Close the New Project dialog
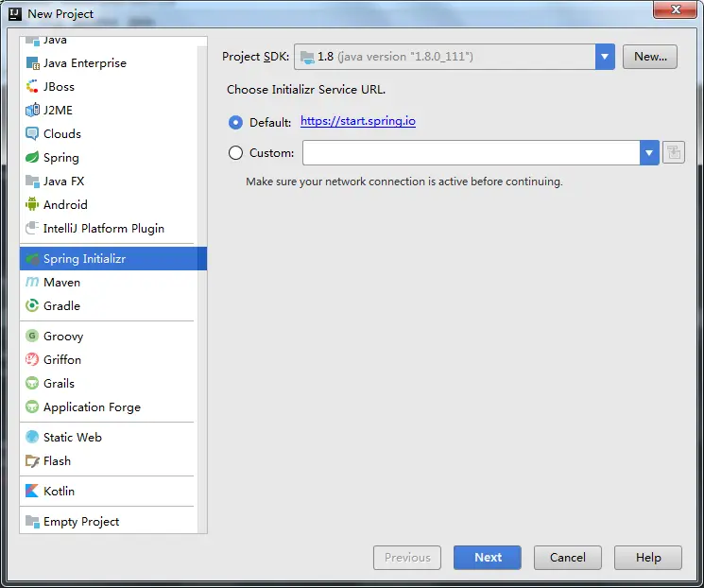The width and height of the screenshot is (704, 588). point(675,9)
